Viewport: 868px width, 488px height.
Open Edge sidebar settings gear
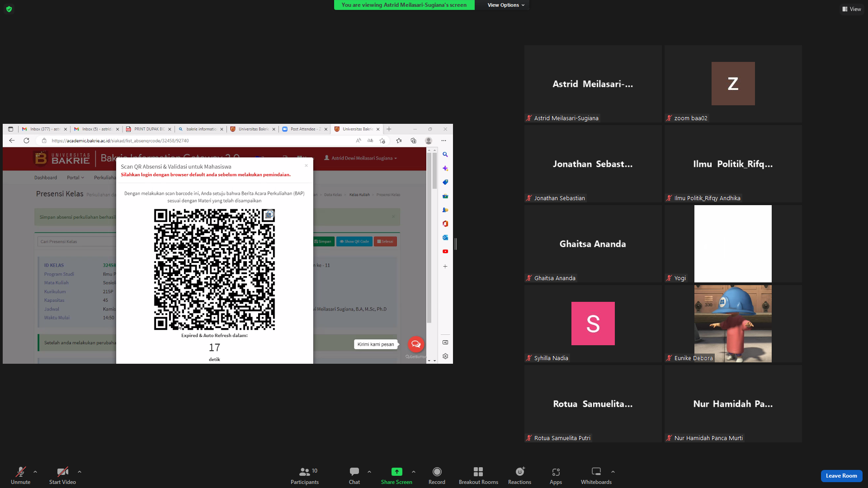coord(445,356)
